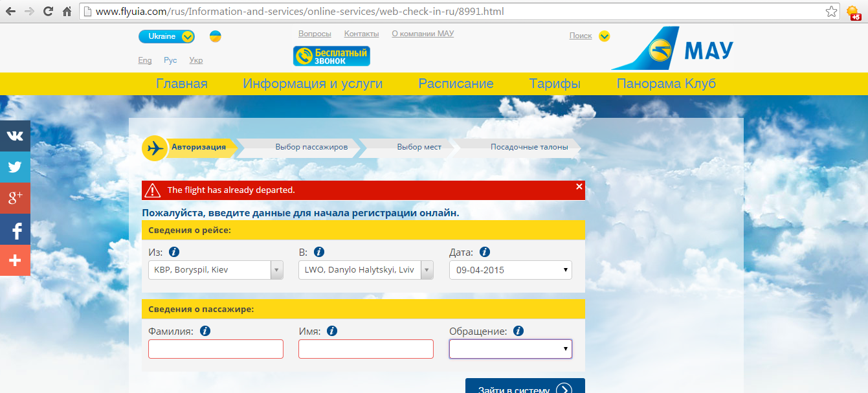868x393 pixels.
Task: Expand the destination LWO Lviv dropdown
Action: pyautogui.click(x=427, y=270)
